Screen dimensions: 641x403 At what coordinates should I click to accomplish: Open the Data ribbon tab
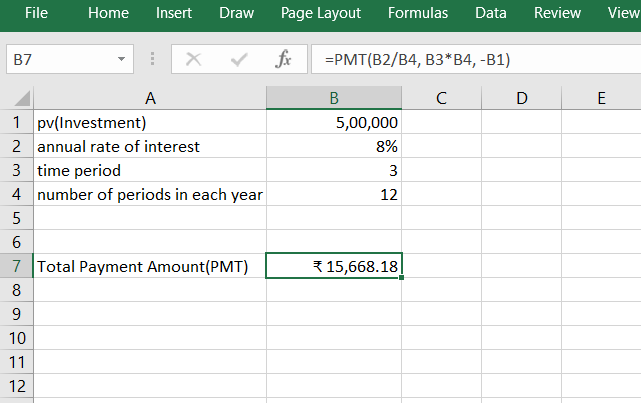490,13
